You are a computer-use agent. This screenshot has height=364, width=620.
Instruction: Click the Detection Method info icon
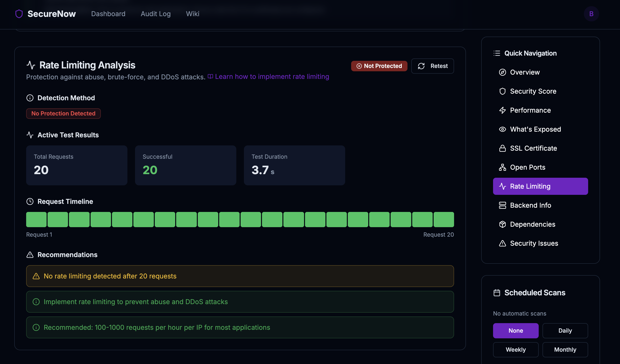tap(30, 98)
